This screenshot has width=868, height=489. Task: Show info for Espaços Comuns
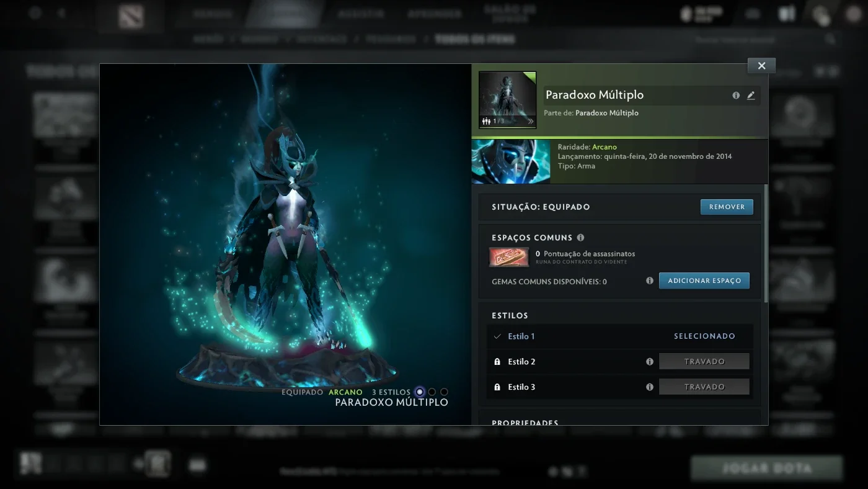(580, 238)
